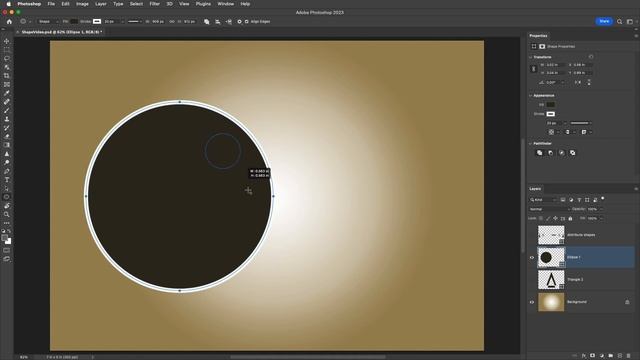Screen dimensions: 640x360
Task: Collapse the Appearance section
Action: click(x=531, y=96)
